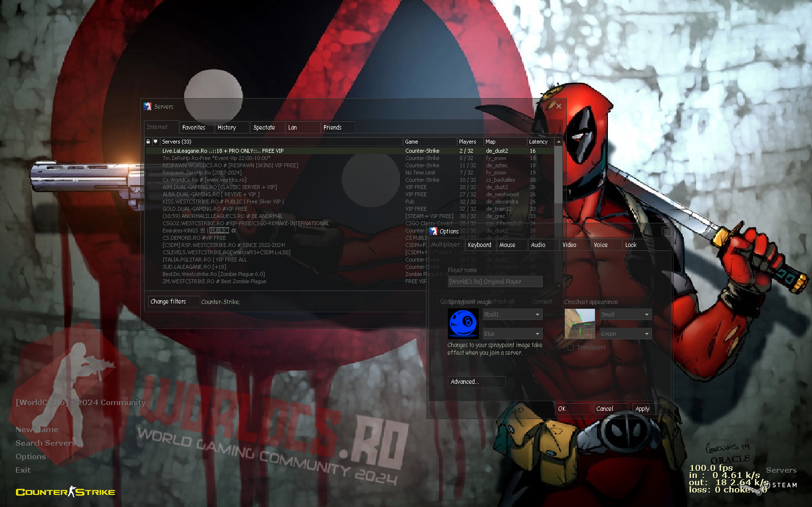
Task: Click Search Servers in the main menu
Action: (45, 443)
